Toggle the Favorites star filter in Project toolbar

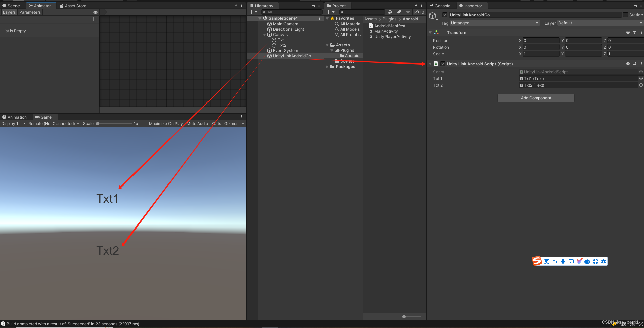click(x=408, y=12)
